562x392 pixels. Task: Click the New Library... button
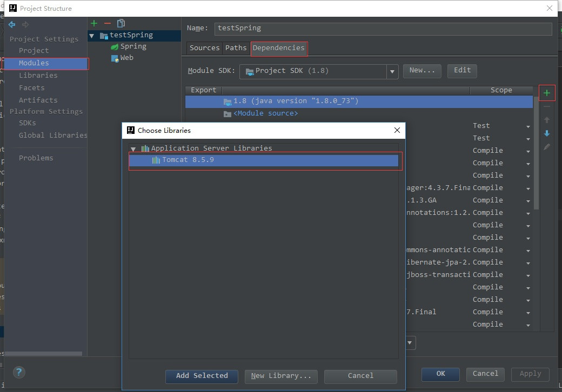coord(281,376)
